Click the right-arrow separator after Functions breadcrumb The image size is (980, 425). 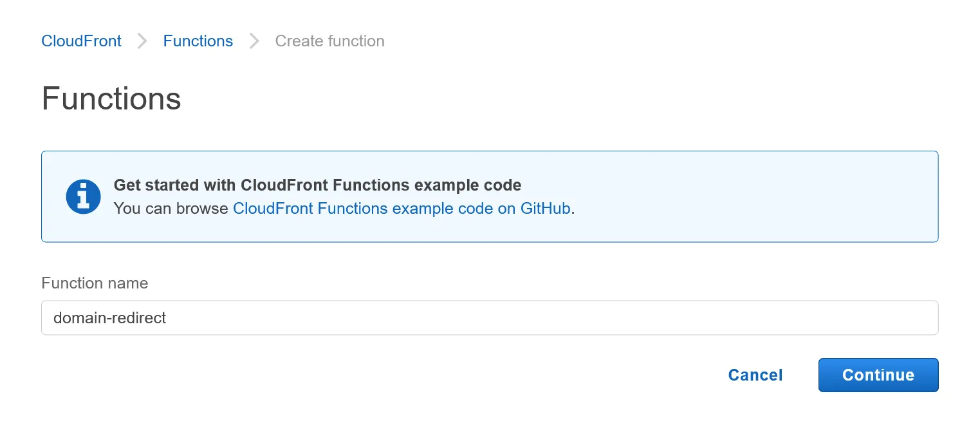point(254,41)
